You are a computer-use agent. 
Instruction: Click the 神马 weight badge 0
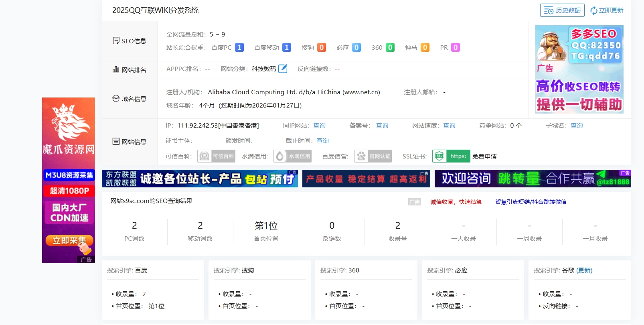425,47
